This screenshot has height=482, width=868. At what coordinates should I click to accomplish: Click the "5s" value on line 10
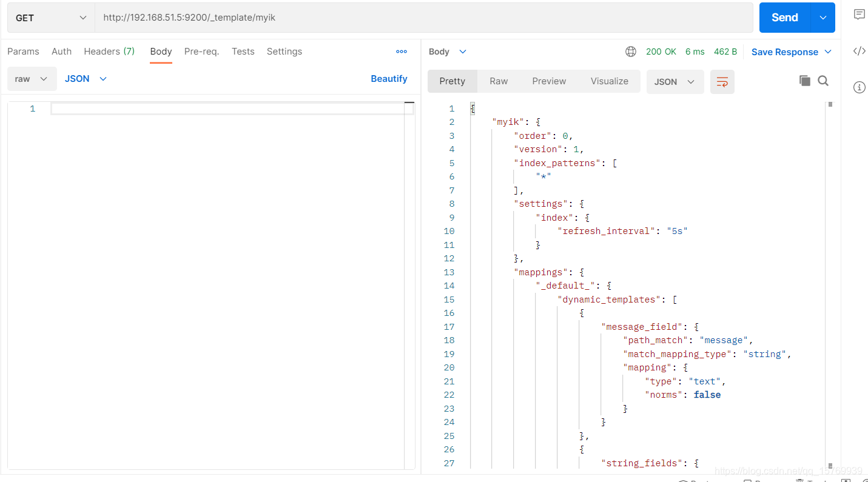677,231
